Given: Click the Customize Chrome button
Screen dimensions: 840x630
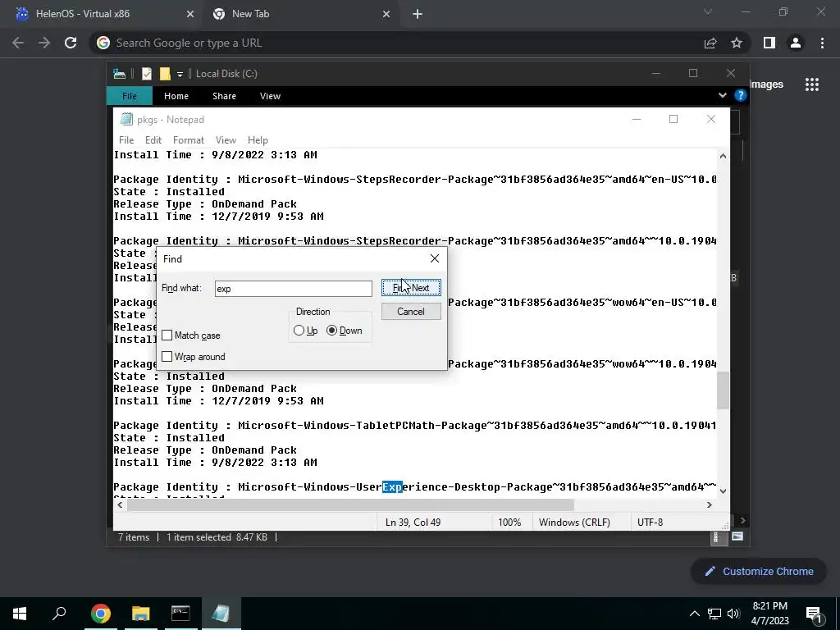Looking at the screenshot, I should (x=759, y=571).
